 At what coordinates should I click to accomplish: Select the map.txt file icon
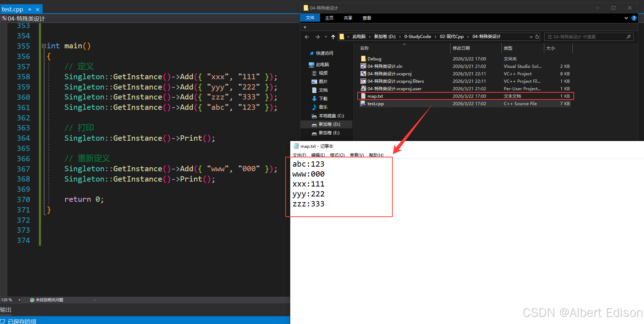pyautogui.click(x=363, y=96)
